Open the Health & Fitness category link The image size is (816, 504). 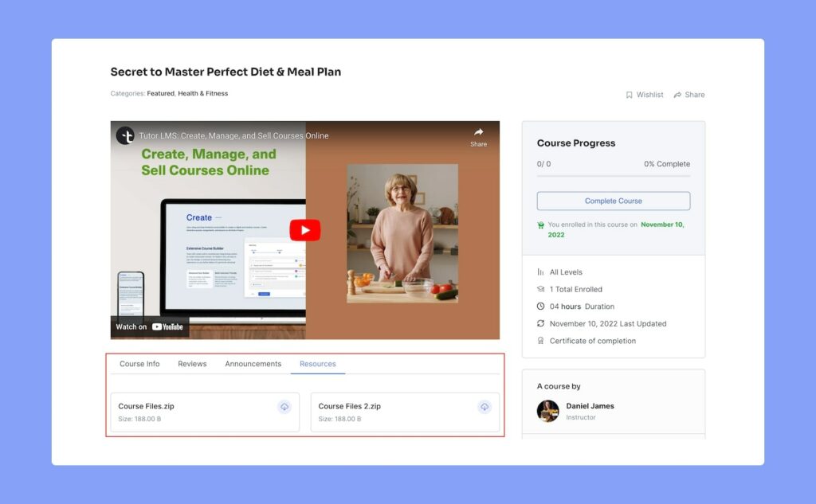[x=202, y=94]
